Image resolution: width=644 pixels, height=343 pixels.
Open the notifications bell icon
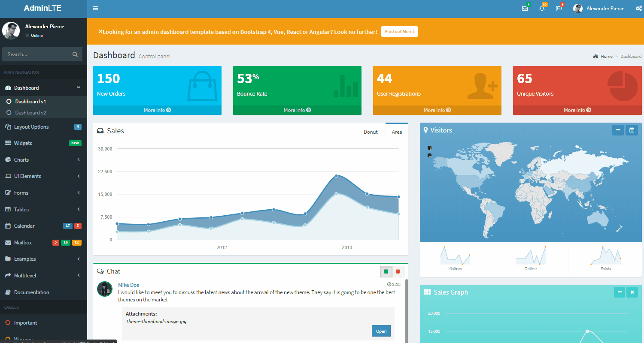[x=542, y=8]
